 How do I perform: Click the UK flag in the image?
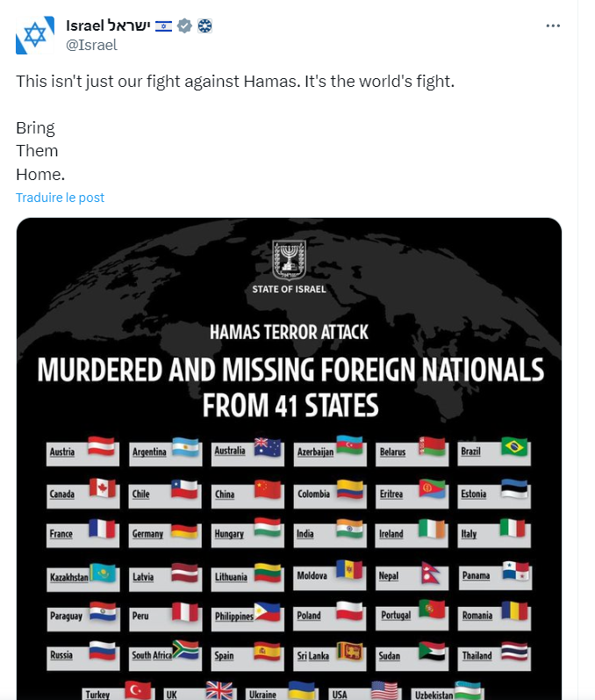point(219,690)
